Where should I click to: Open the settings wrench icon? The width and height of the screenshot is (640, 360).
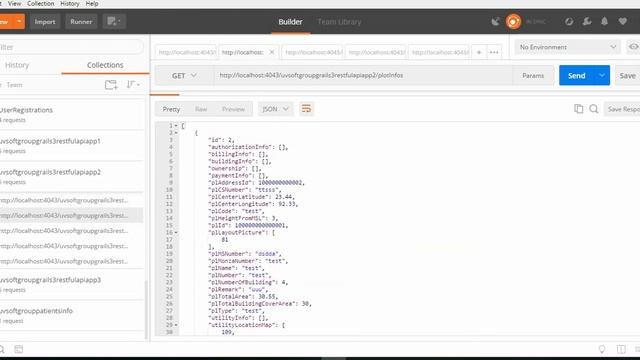click(587, 22)
